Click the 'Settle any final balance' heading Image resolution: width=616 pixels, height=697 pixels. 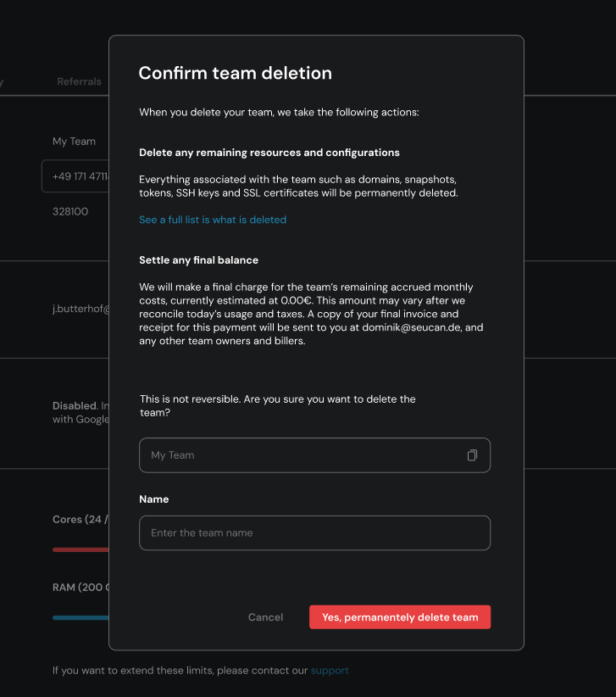point(198,260)
